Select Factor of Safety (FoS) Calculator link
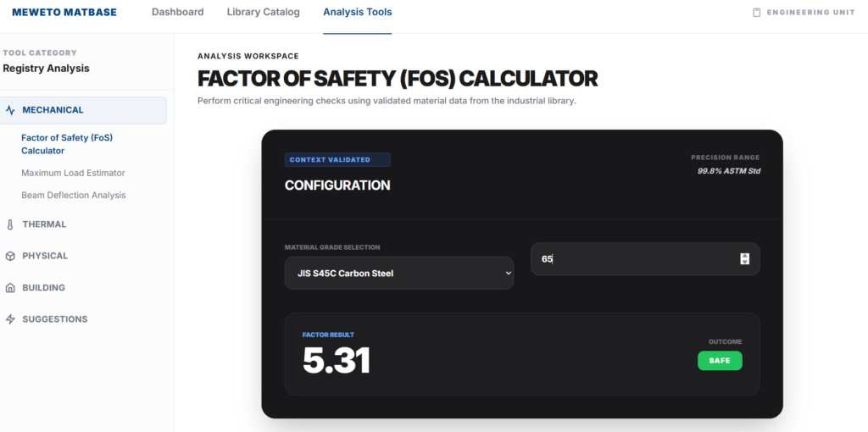 tap(66, 144)
